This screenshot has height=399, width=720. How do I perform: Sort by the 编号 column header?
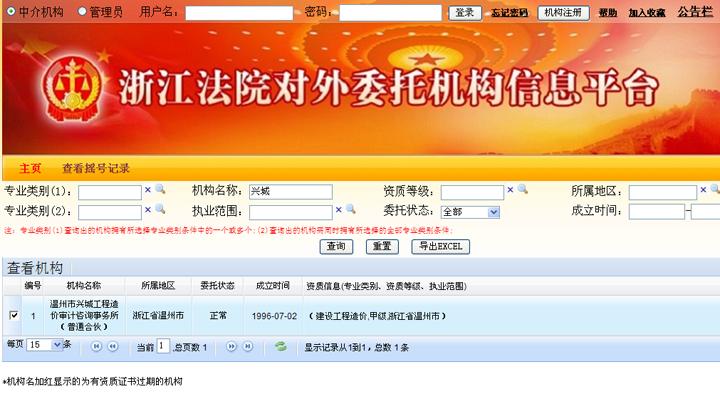33,286
